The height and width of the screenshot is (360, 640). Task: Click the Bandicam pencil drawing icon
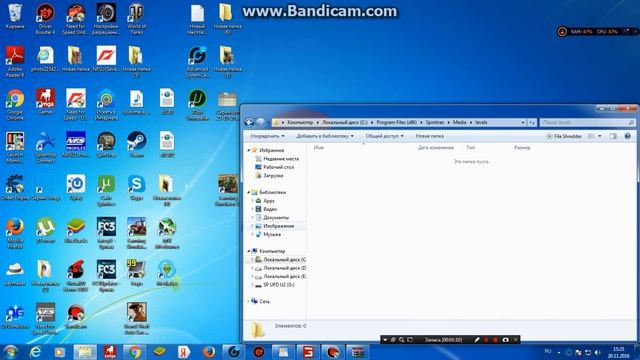pos(477,340)
